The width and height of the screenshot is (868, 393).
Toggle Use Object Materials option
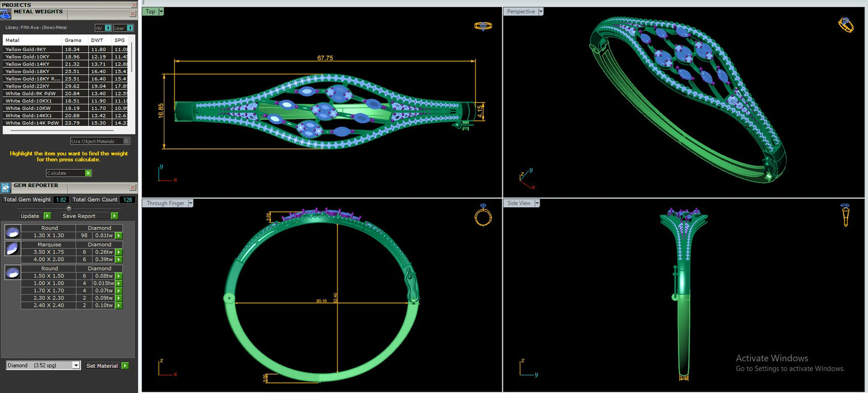click(x=100, y=141)
